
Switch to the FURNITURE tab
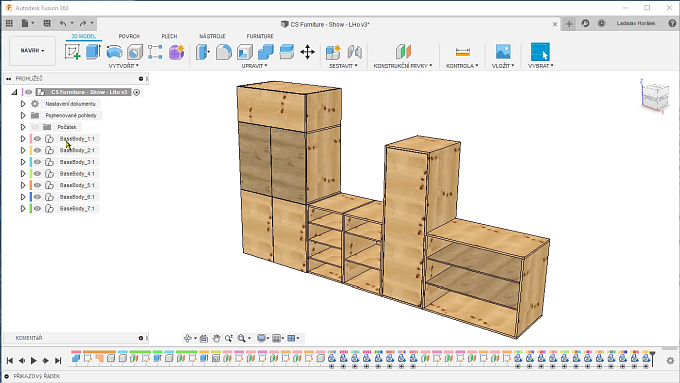[x=260, y=36]
